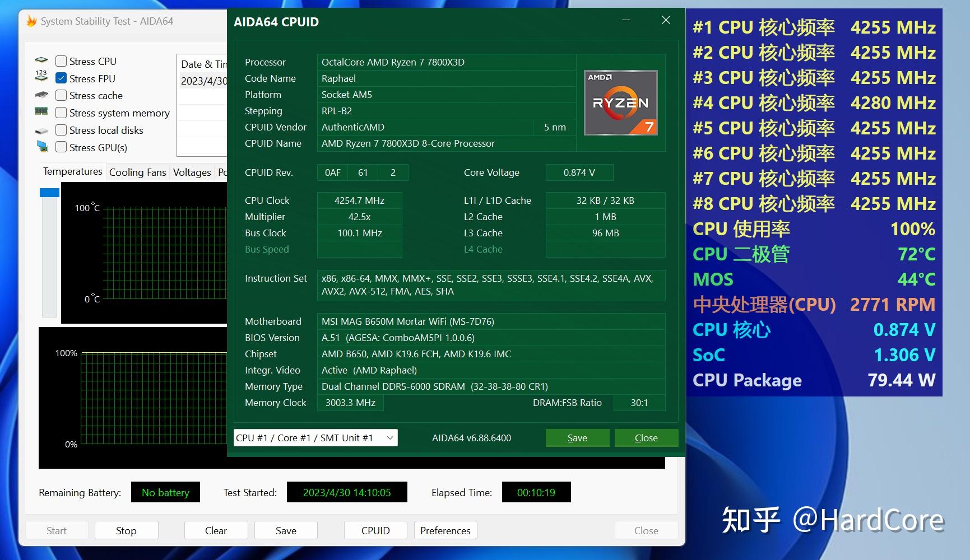Open the Voltages tab

click(x=192, y=172)
